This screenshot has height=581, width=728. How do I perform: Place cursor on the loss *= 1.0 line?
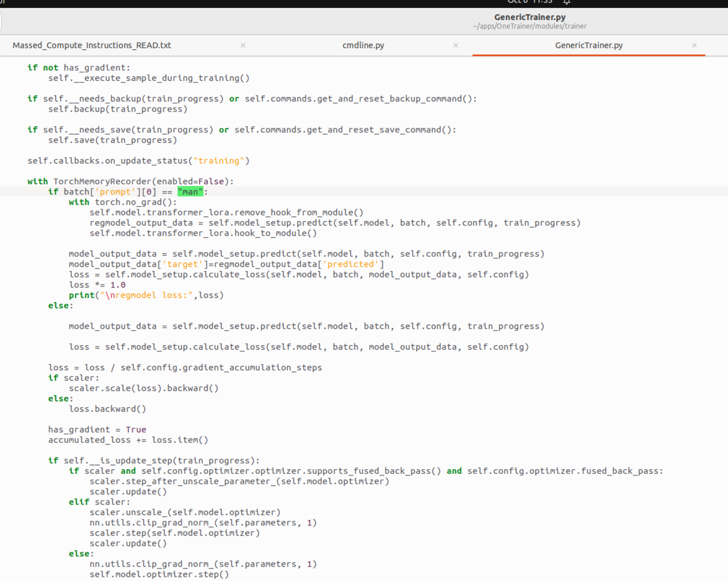coord(97,285)
